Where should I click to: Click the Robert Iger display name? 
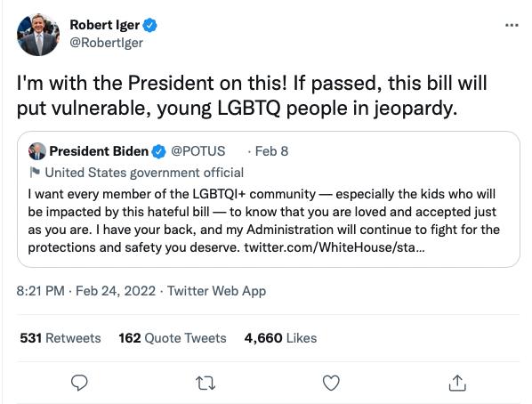[x=104, y=25]
